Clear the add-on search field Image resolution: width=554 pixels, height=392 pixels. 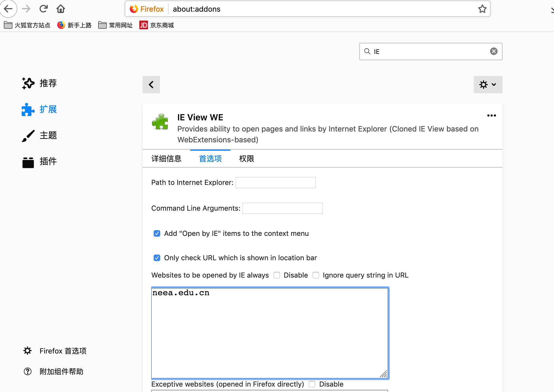494,51
